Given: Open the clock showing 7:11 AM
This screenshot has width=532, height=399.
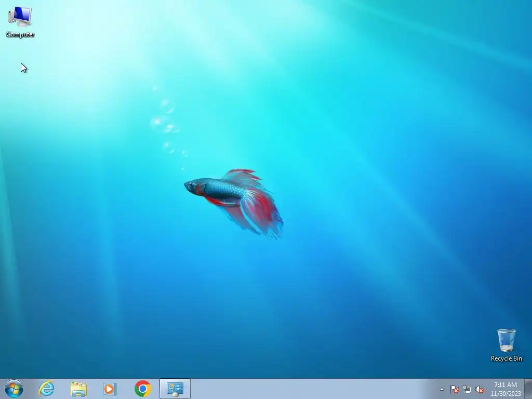Looking at the screenshot, I should [x=506, y=389].
